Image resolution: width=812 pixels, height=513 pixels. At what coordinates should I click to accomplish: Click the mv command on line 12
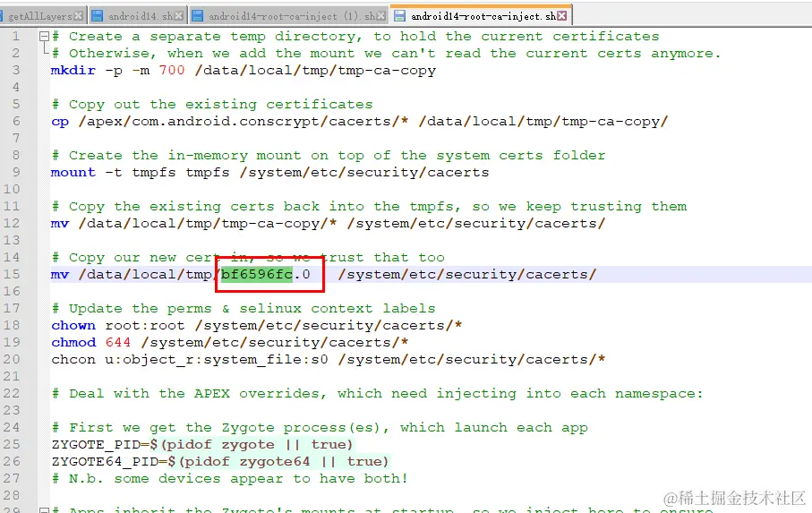[x=60, y=223]
